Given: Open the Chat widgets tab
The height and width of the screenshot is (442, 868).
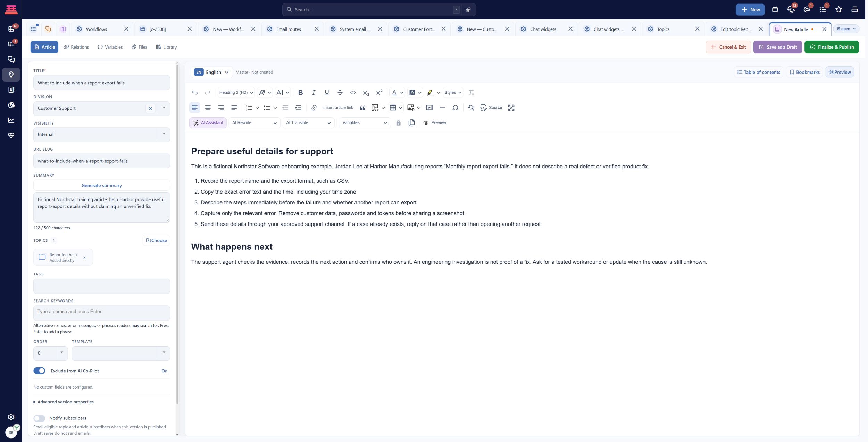Looking at the screenshot, I should point(543,29).
